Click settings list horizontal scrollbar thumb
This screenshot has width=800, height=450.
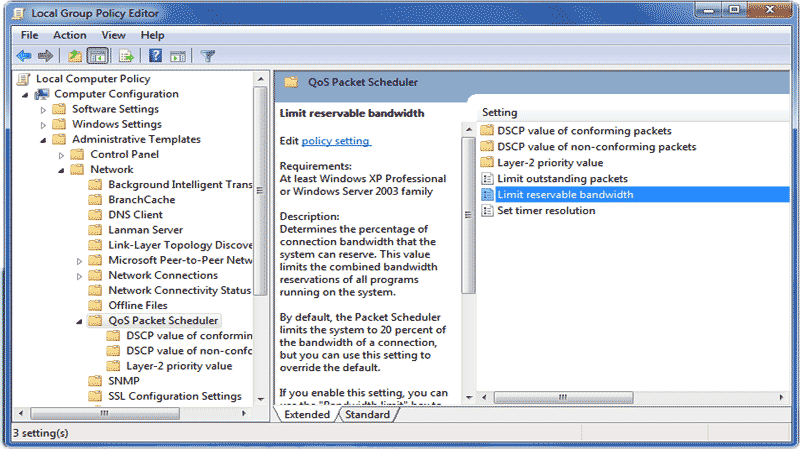(563, 397)
